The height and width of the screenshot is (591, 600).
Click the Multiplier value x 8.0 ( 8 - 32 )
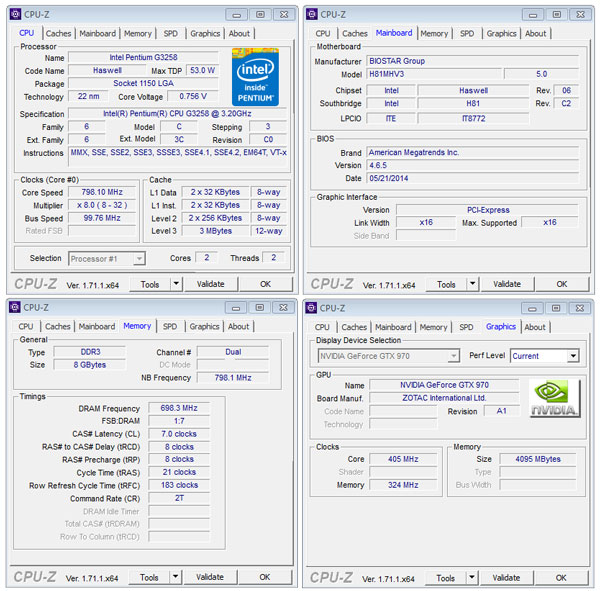click(102, 205)
